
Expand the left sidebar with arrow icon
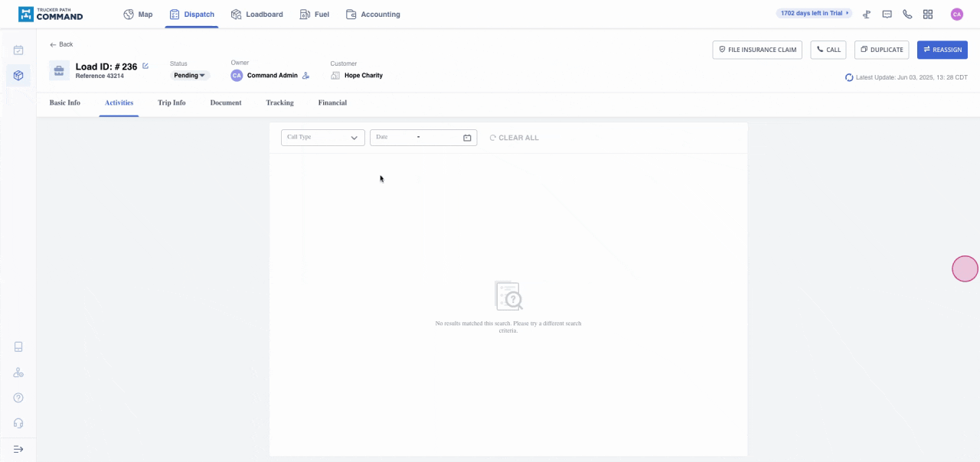pos(18,449)
